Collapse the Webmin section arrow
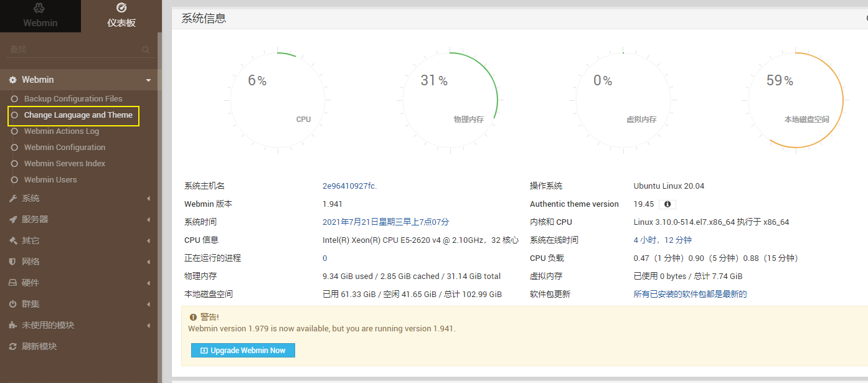Screen dimensions: 868x383 [x=148, y=80]
